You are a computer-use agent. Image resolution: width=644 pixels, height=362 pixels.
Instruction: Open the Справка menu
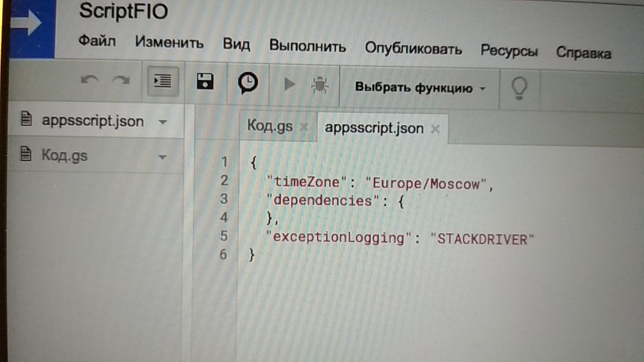(584, 53)
